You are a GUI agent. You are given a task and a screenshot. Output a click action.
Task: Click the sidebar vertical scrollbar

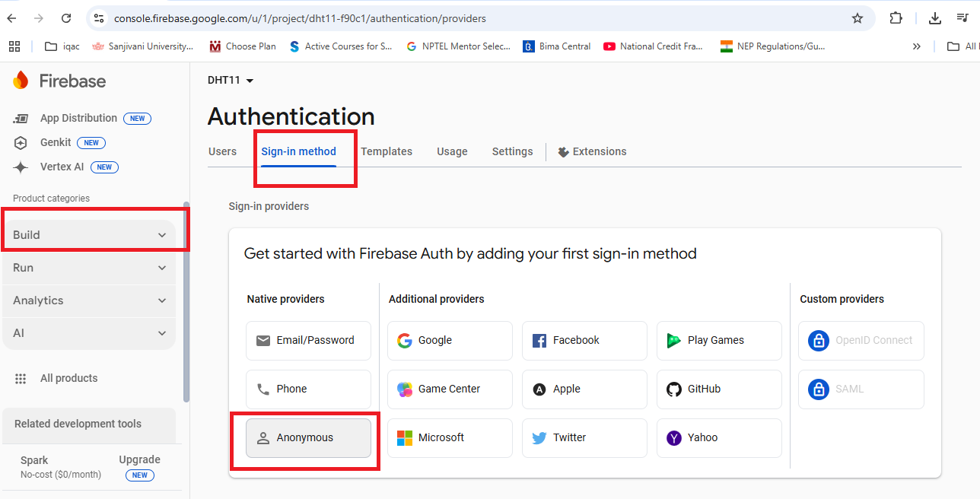tap(186, 301)
